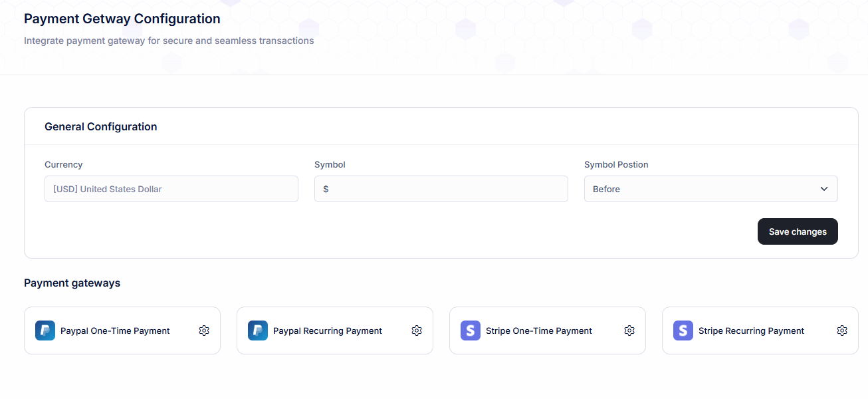868x399 pixels.
Task: Focus the Symbol input containing $
Action: pyautogui.click(x=441, y=189)
